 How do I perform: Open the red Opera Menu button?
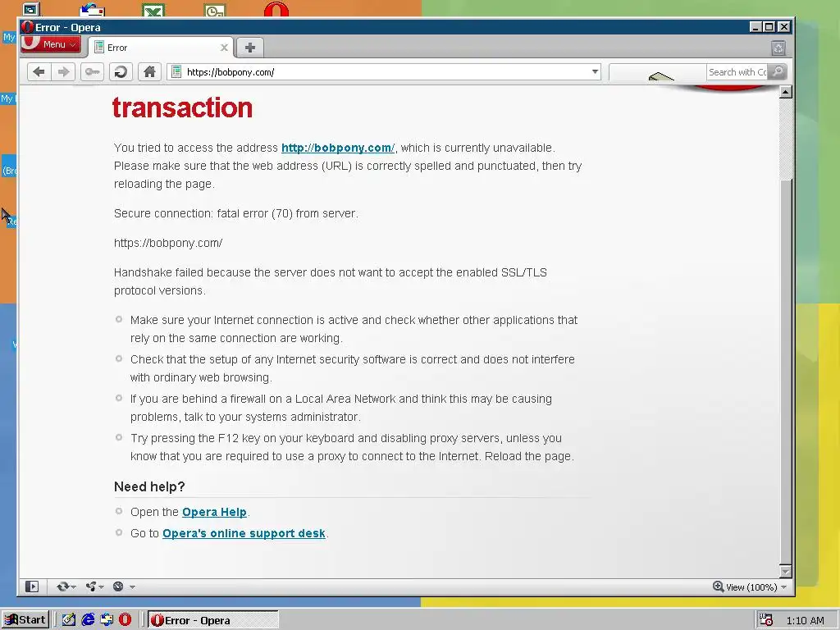(x=51, y=44)
